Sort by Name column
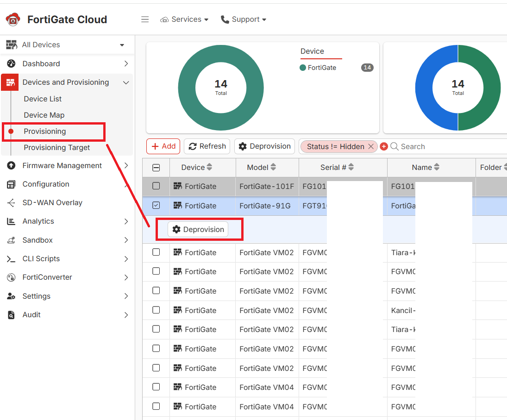This screenshot has height=420, width=507. click(x=426, y=167)
